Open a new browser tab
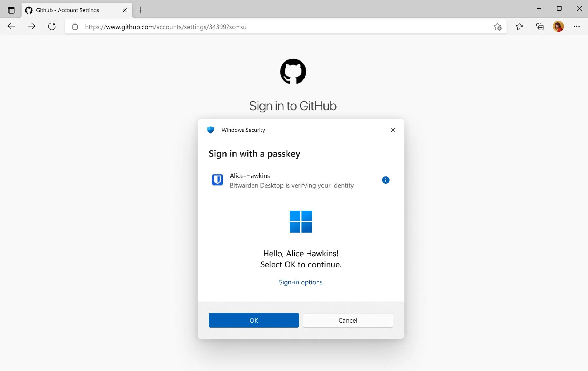This screenshot has width=588, height=371. [x=140, y=10]
